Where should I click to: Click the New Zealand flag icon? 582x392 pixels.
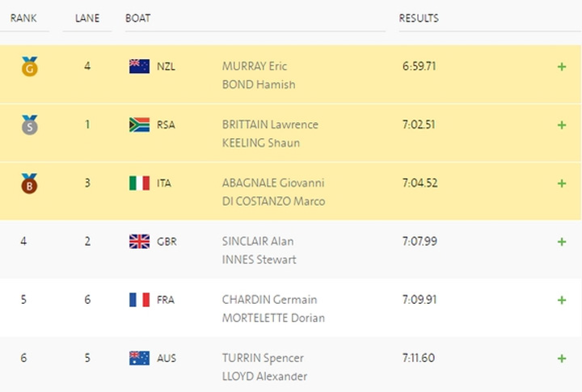click(139, 66)
